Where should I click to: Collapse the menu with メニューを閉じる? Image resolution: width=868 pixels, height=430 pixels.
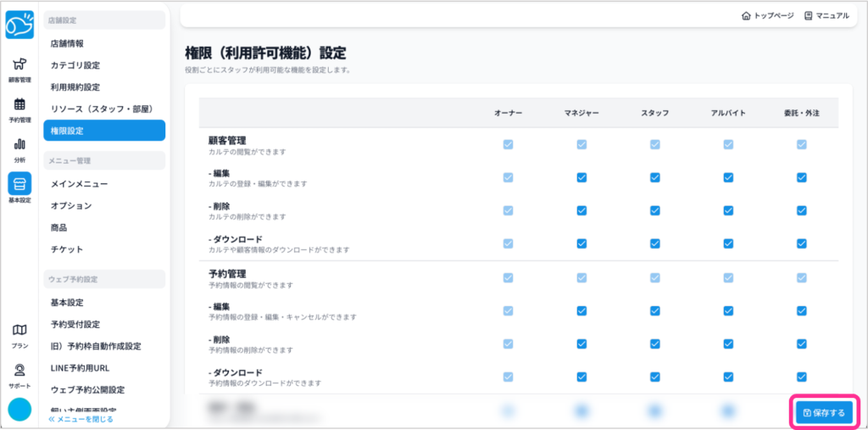coord(81,419)
